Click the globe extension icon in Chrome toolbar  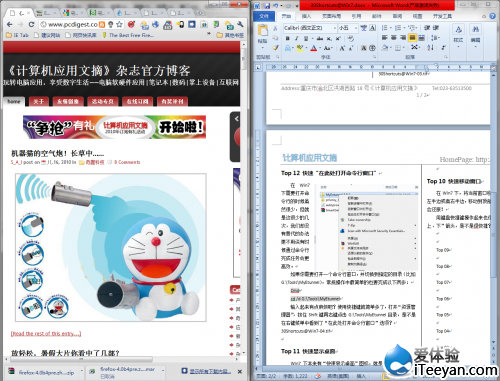(155, 24)
